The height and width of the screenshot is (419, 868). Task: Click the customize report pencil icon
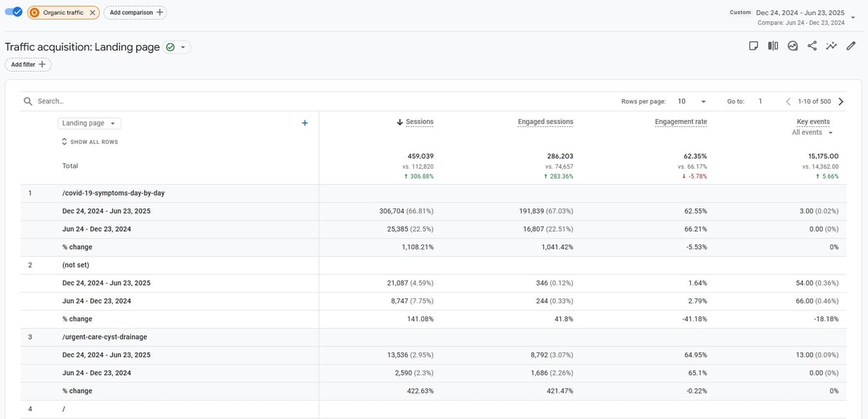tap(851, 46)
